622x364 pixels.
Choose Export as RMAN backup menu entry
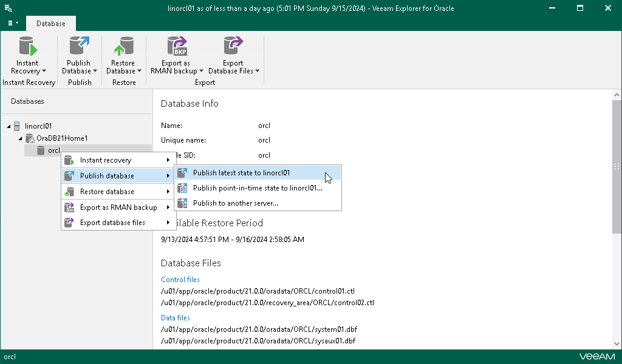pos(118,207)
